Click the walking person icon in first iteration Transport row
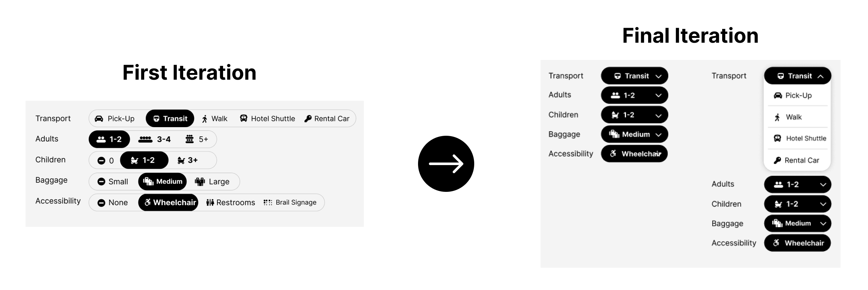The height and width of the screenshot is (290, 868). click(x=205, y=119)
